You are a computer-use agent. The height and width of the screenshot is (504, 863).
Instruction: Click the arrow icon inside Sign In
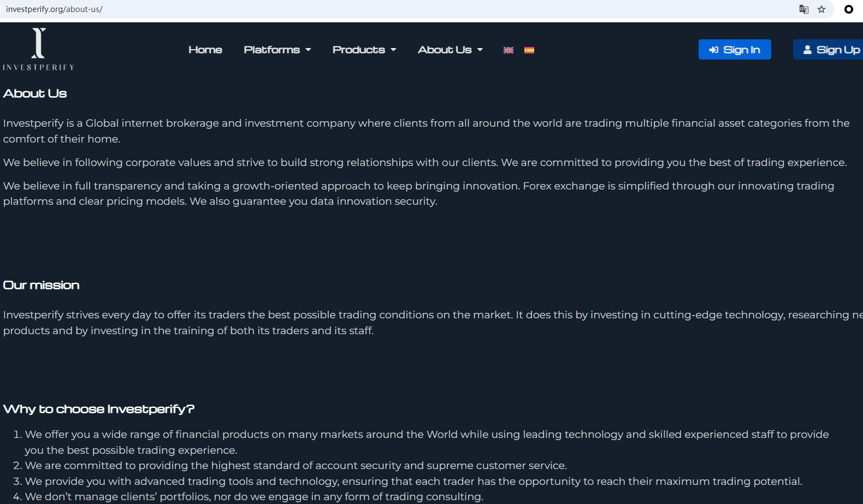(714, 50)
